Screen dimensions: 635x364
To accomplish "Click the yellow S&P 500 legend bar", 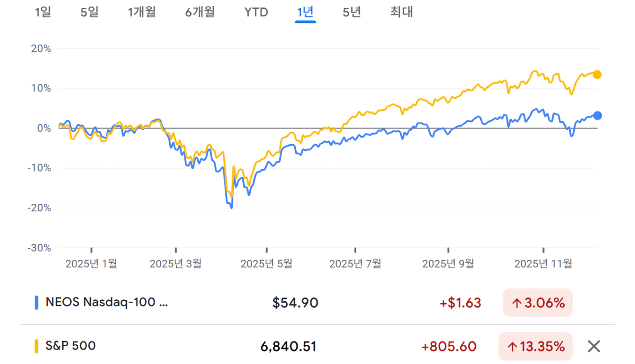I will pos(37,346).
